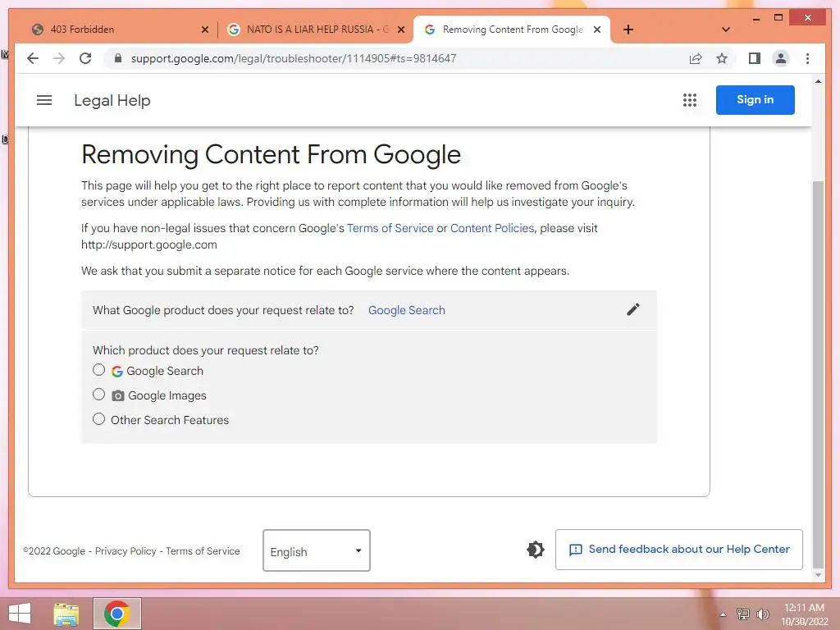The image size is (840, 630).
Task: Close the NATO IS A LIAR tab
Action: tap(400, 30)
